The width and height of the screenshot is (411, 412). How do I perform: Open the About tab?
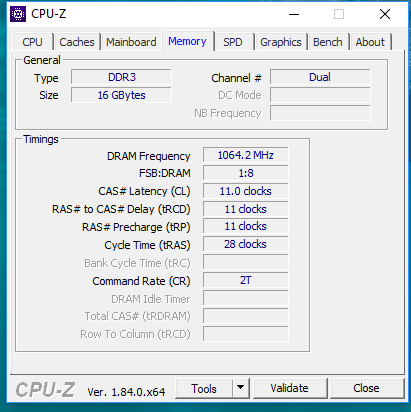370,42
